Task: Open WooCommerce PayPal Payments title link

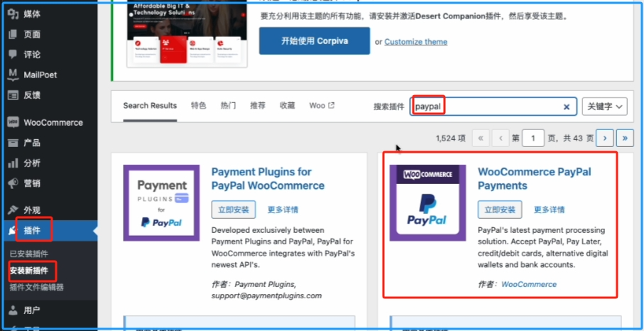Action: 535,179
